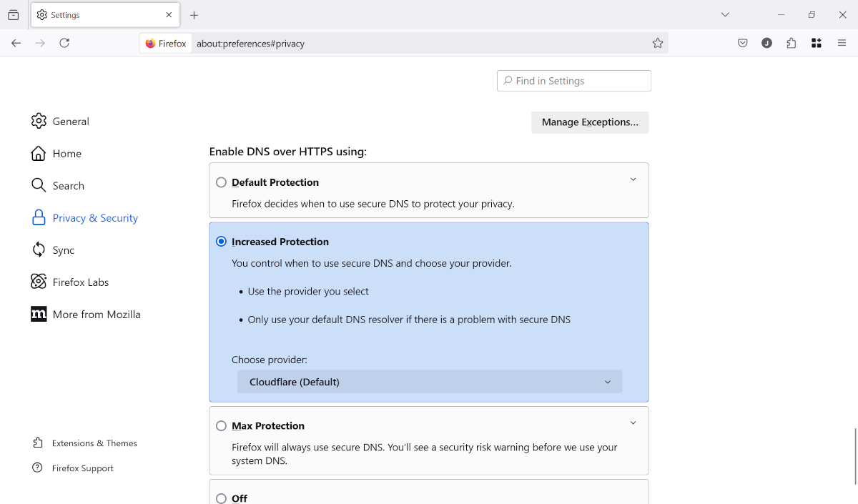Turn DNS over HTTPS Off
Screen dimensions: 858x504
221,498
